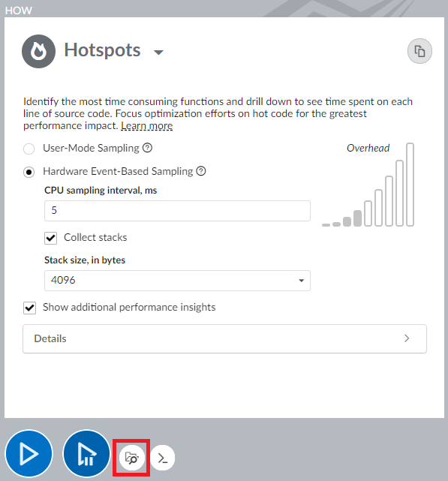The height and width of the screenshot is (481, 448).
Task: Open the folder search icon button
Action: [132, 458]
